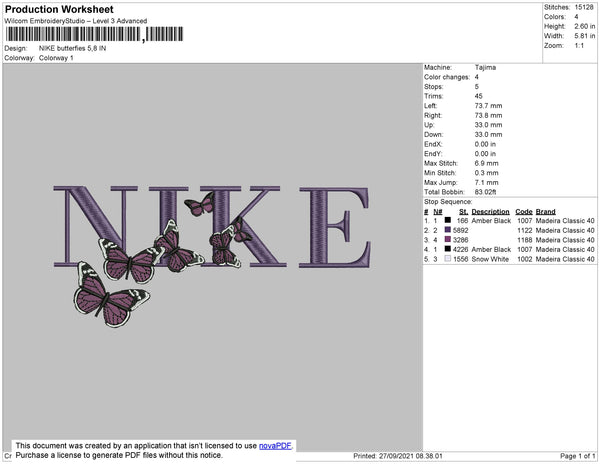Viewport: 600px width, 464px height.
Task: Click the Machine value 'Tajima'
Action: click(x=485, y=67)
